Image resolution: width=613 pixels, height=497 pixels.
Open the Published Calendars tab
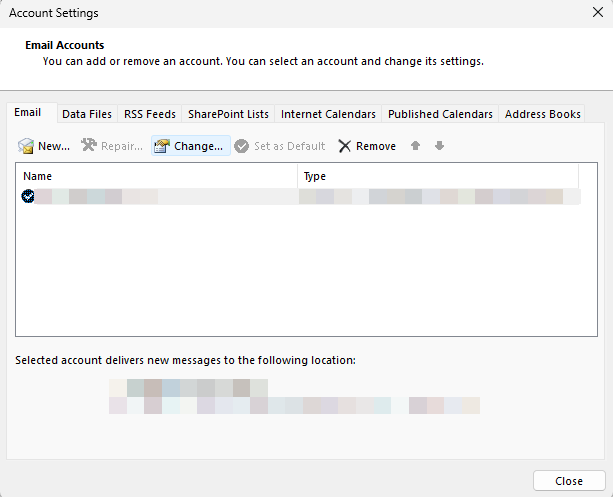point(440,114)
